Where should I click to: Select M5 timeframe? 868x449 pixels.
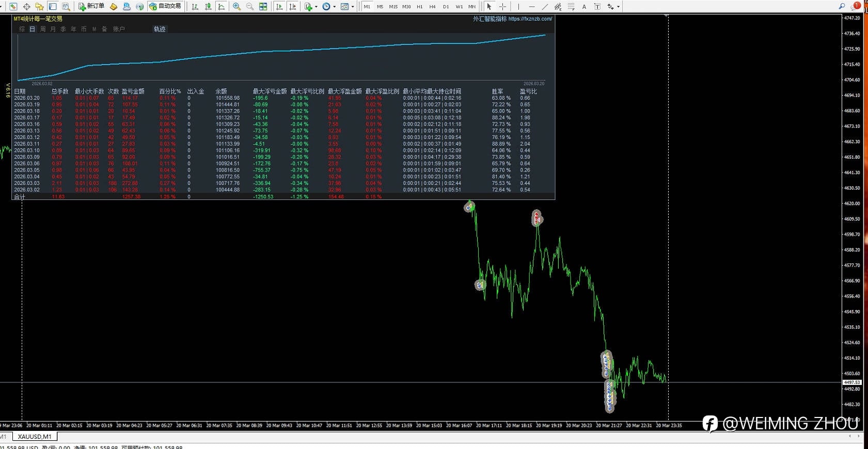[380, 6]
